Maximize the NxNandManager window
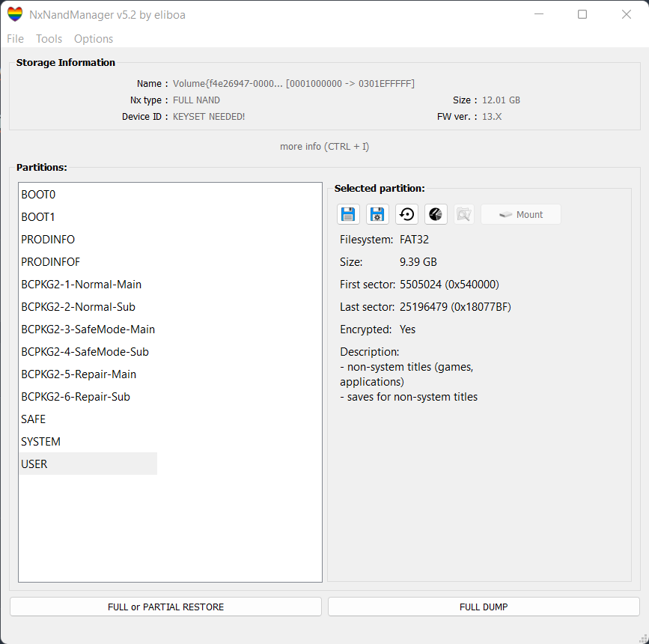649x644 pixels. coord(582,14)
